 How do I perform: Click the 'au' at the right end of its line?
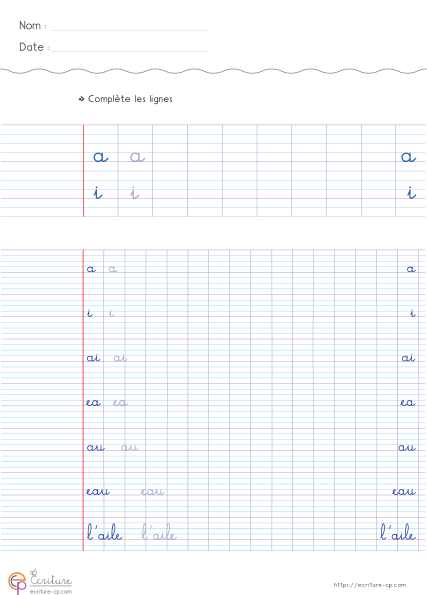[407, 447]
